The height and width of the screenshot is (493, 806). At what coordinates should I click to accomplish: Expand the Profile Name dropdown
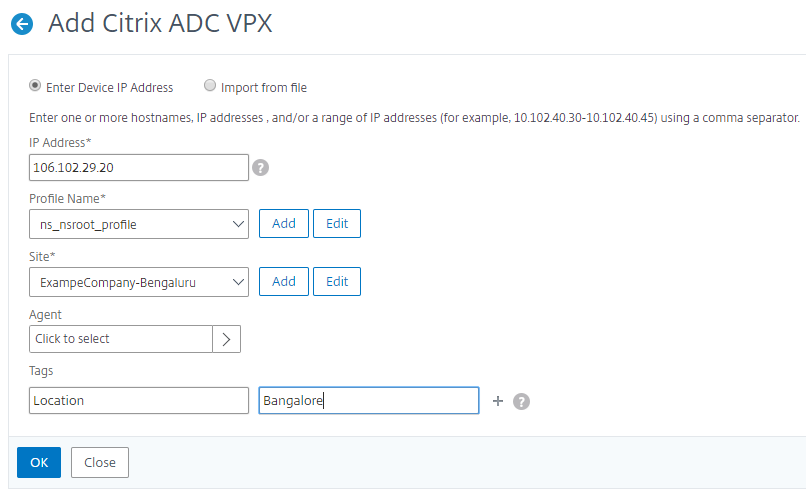139,224
